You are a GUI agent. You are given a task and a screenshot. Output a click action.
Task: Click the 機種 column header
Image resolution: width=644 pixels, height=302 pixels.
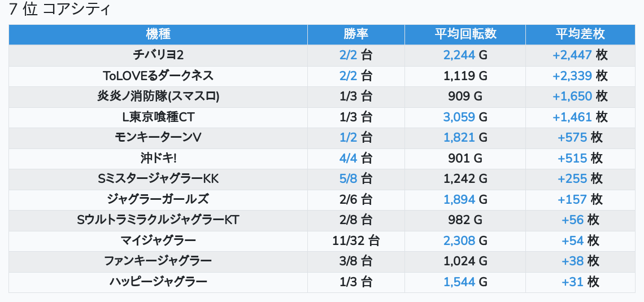pyautogui.click(x=158, y=34)
